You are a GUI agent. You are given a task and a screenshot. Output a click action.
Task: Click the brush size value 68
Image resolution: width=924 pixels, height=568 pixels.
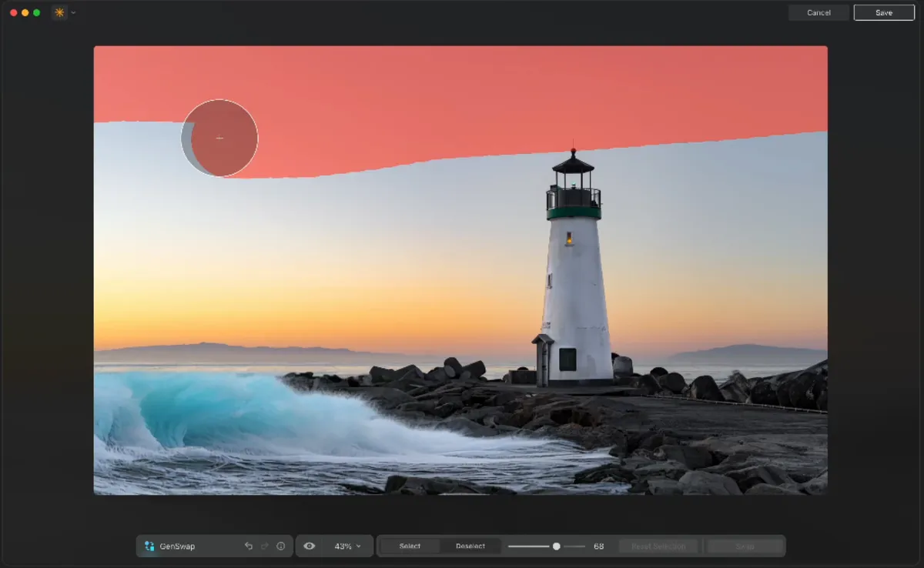click(598, 546)
